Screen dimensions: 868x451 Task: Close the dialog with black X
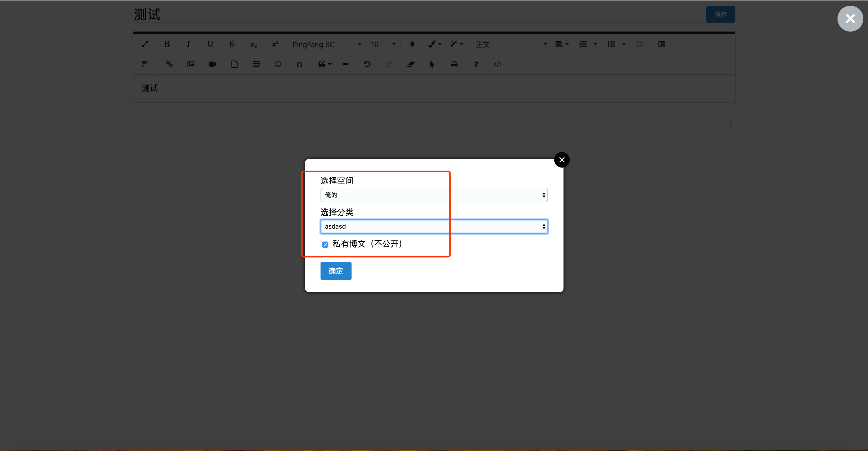point(562,160)
